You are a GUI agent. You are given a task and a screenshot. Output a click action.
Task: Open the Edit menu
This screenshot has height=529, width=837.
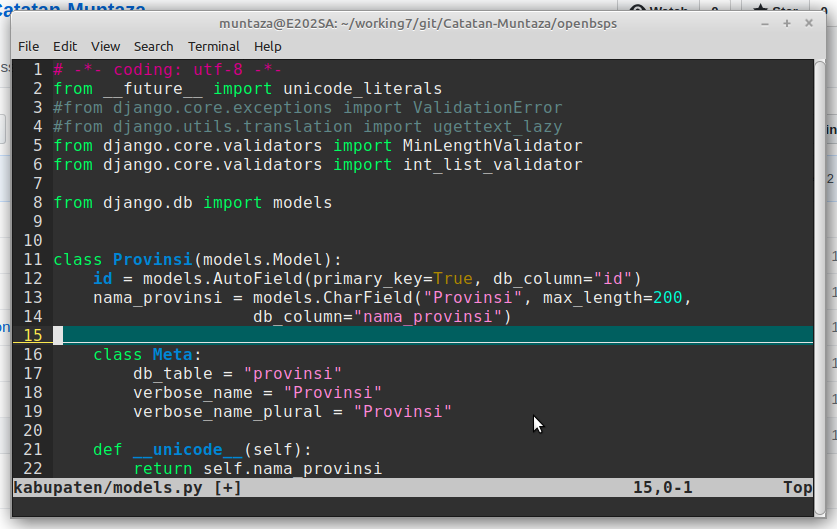point(65,46)
